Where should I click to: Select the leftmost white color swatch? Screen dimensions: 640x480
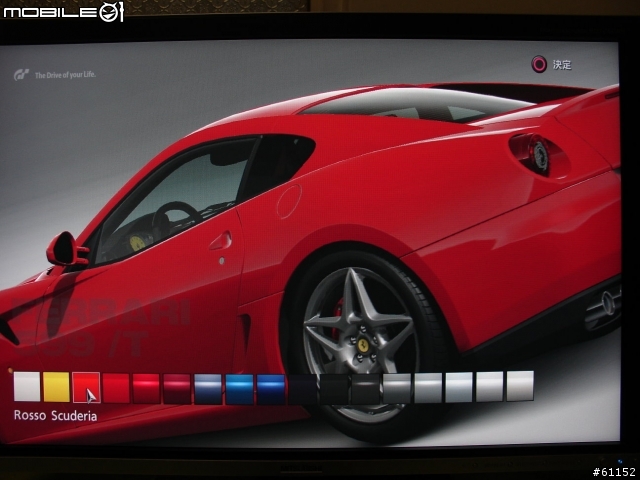pos(27,387)
